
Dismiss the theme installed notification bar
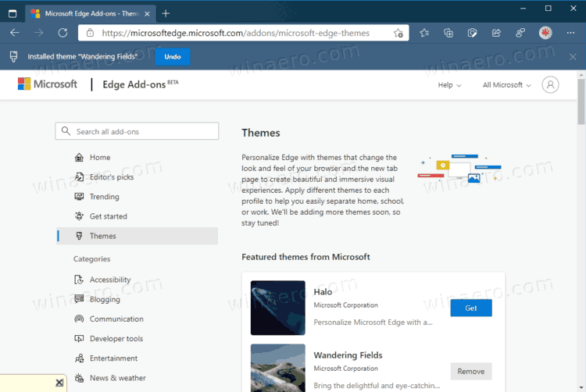pyautogui.click(x=573, y=57)
